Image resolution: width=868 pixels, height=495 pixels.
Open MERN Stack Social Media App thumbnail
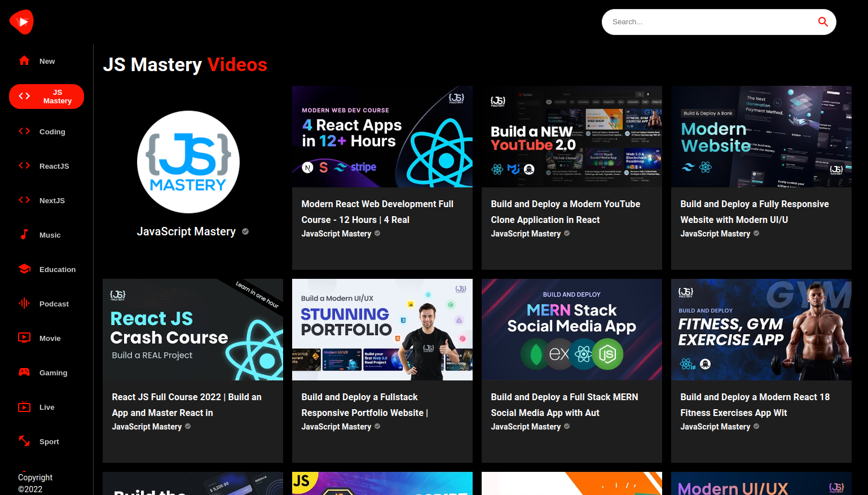[572, 330]
